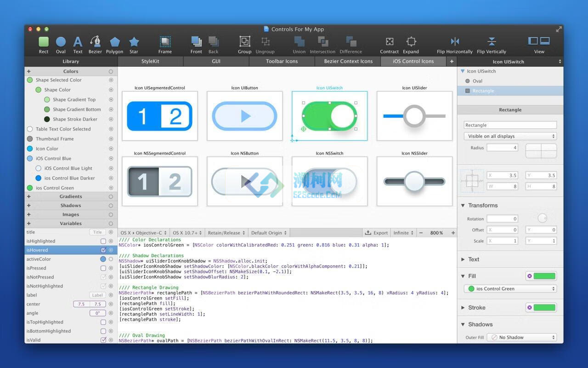588x368 pixels.
Task: Toggle isBottomHighlighted checkbox
Action: tap(103, 331)
